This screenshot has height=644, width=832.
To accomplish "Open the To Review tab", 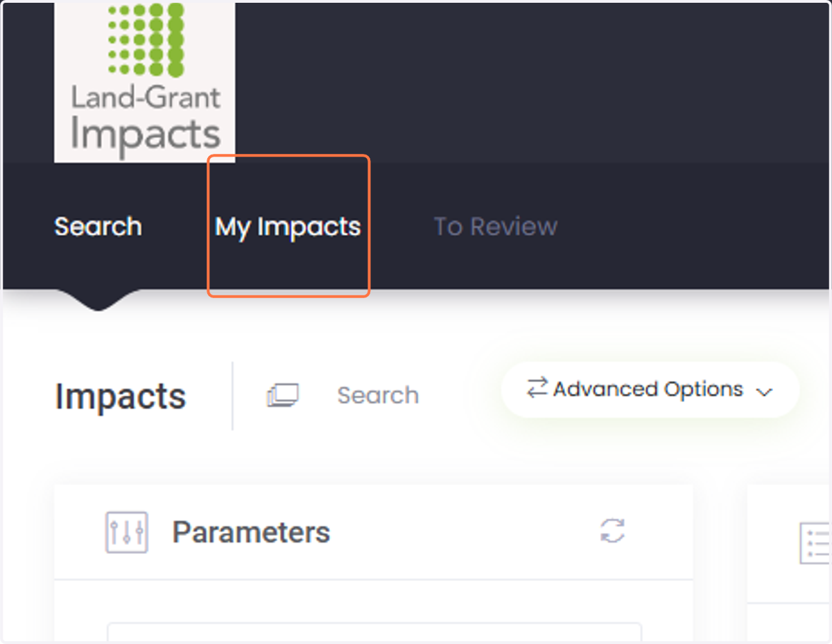I will pos(495,227).
